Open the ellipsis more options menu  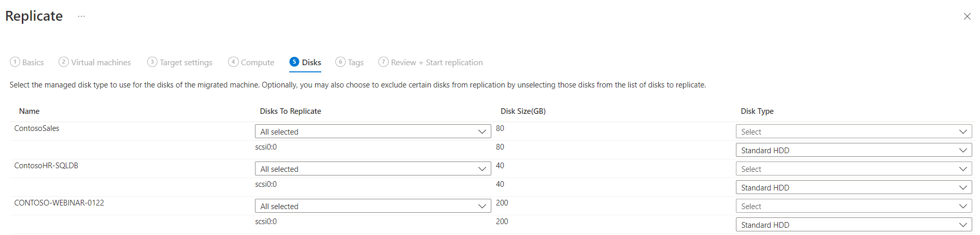[81, 16]
